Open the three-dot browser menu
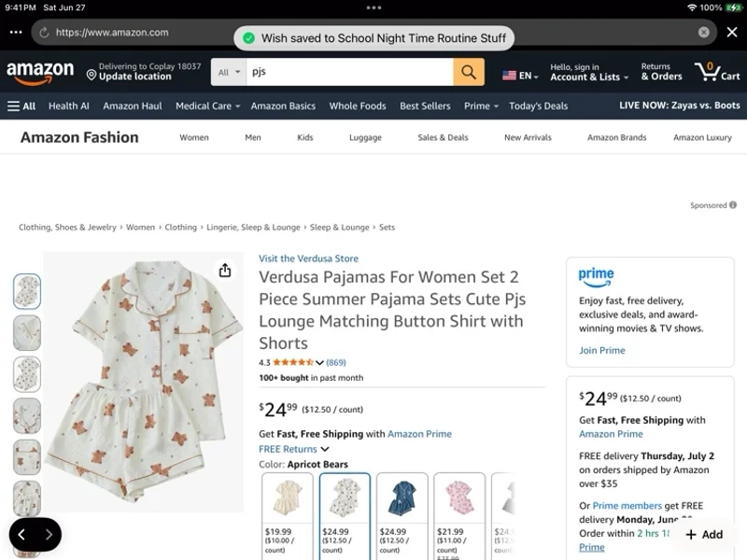Image resolution: width=747 pixels, height=560 pixels. (16, 33)
